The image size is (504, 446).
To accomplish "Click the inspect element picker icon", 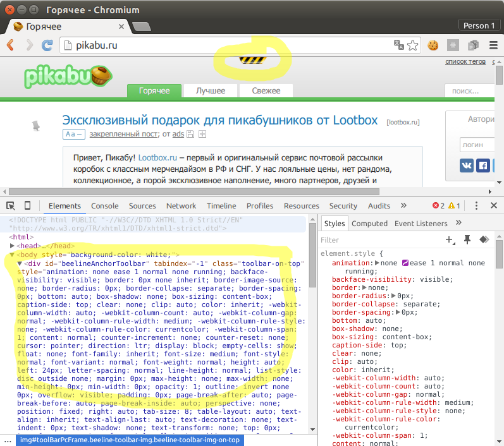I will (11, 206).
